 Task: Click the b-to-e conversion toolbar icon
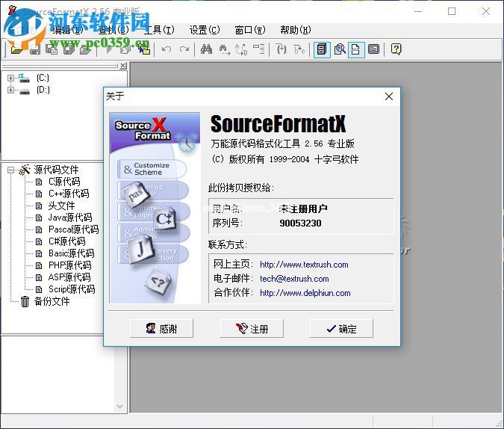pyautogui.click(x=299, y=49)
